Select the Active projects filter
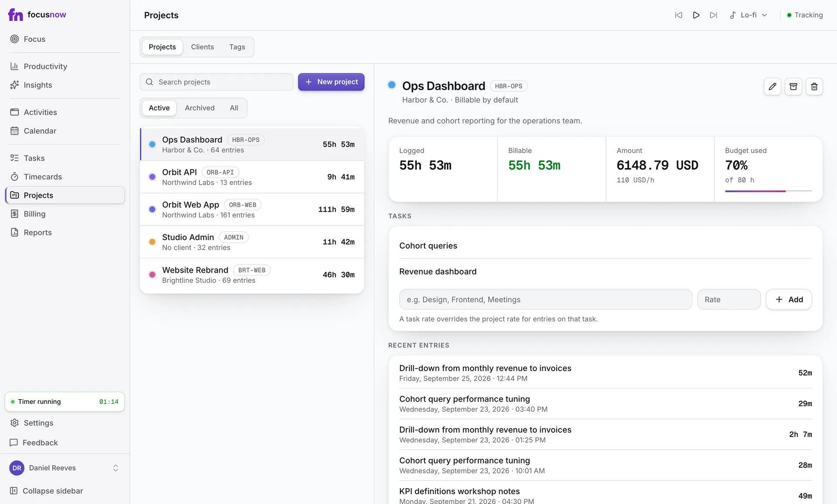The width and height of the screenshot is (837, 504). click(x=159, y=108)
